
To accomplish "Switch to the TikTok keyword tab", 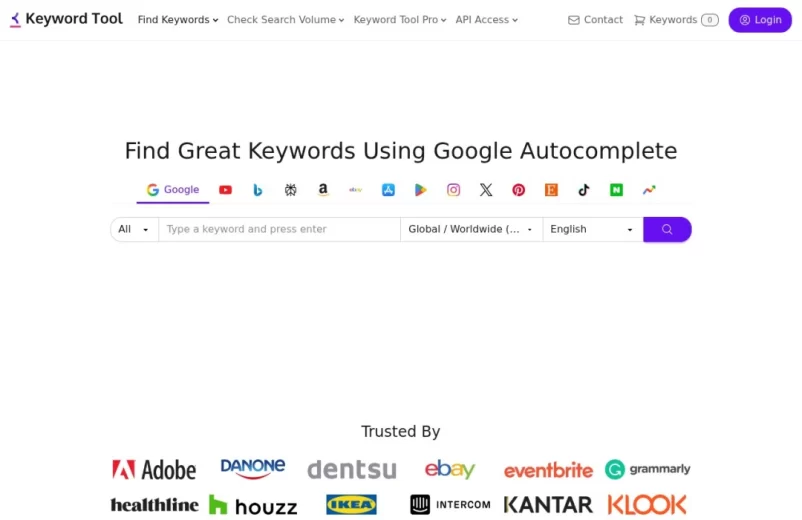I will tap(584, 190).
